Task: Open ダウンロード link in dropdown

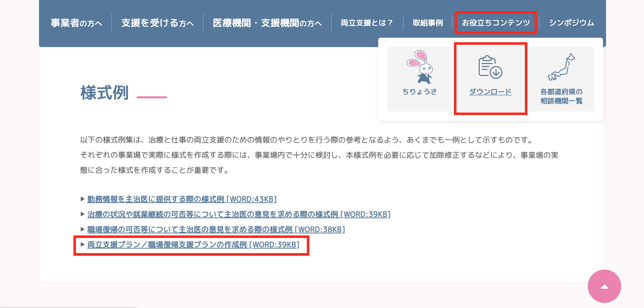Action: pos(491,92)
